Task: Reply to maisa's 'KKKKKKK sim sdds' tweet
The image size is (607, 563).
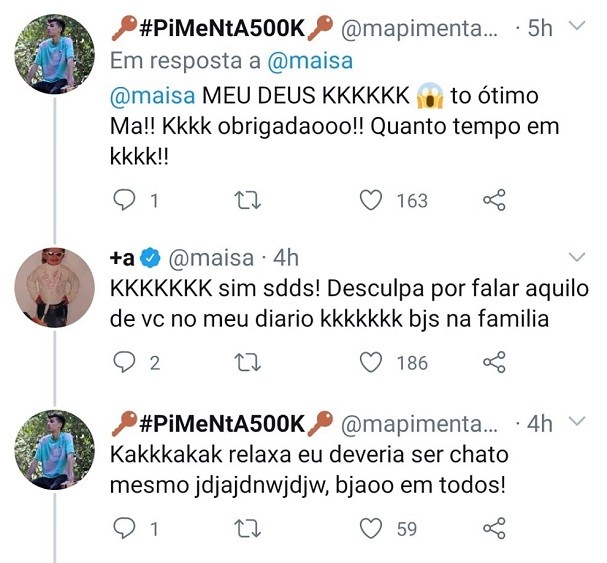Action: pyautogui.click(x=124, y=363)
